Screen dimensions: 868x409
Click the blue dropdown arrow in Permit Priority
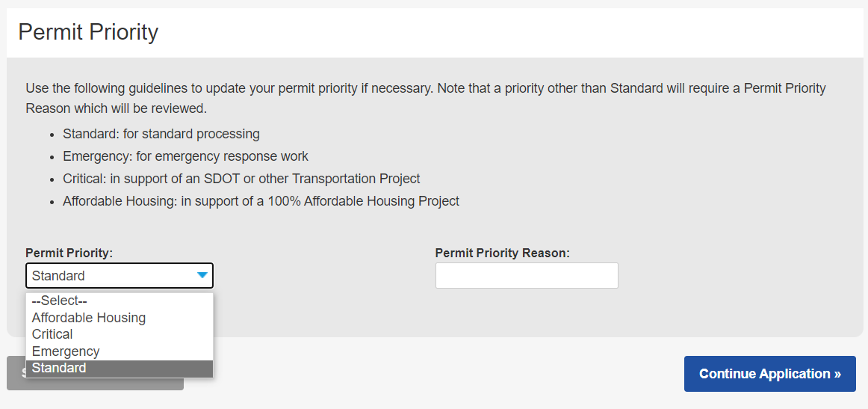coord(202,275)
